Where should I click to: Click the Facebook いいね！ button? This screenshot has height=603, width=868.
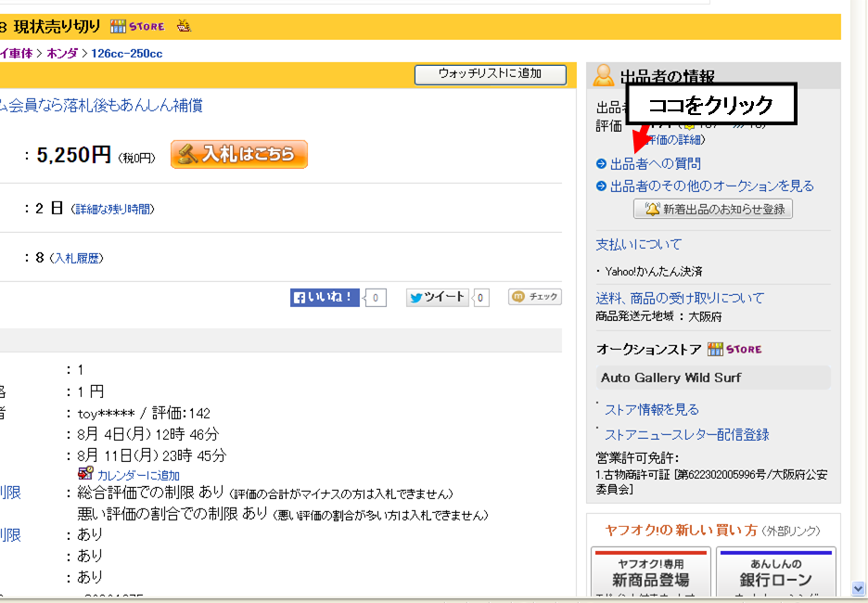325,298
